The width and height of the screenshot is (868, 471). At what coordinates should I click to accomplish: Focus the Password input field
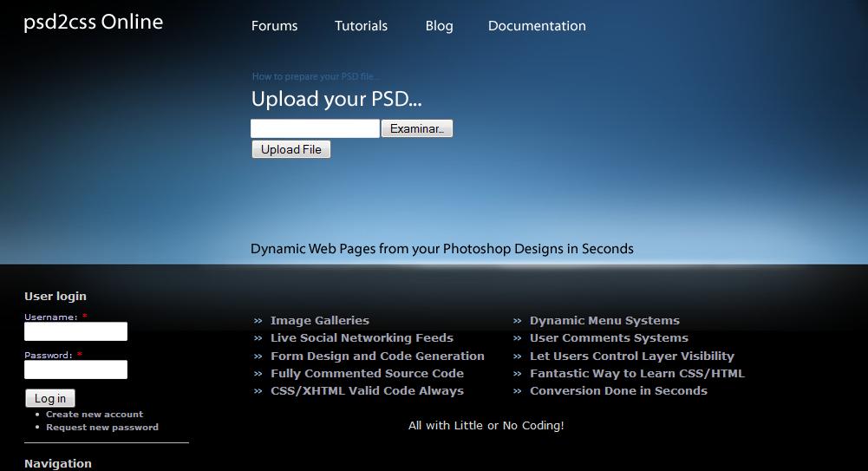[75, 370]
